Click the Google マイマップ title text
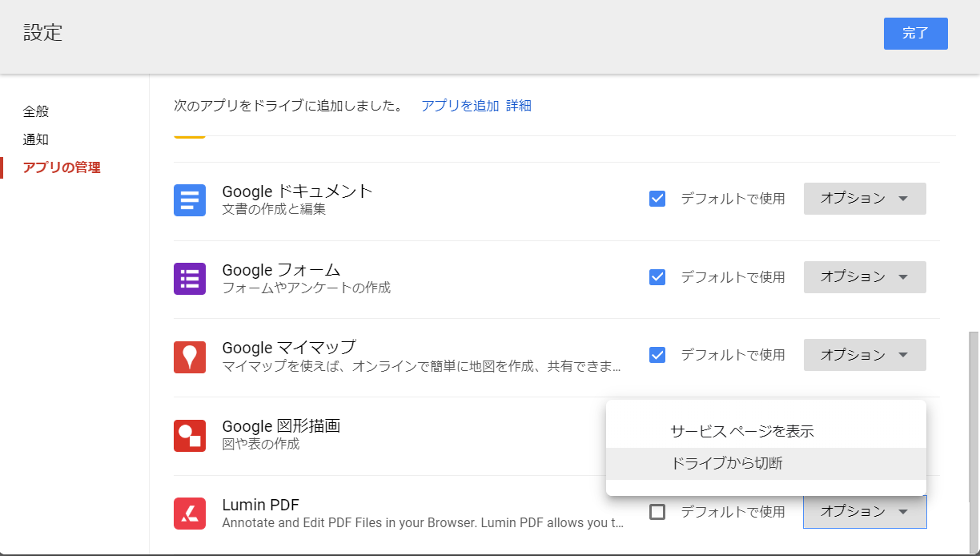The width and height of the screenshot is (980, 556). 289,348
